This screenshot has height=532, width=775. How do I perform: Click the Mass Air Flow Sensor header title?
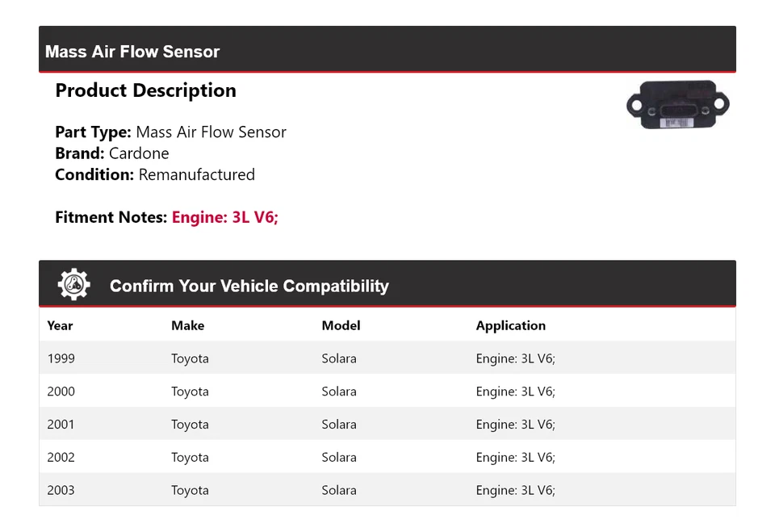pos(132,52)
